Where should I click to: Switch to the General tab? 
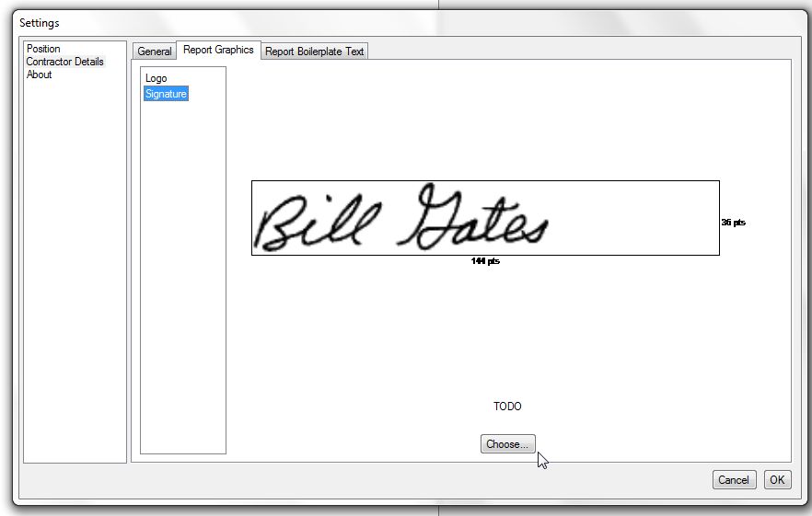coord(155,52)
